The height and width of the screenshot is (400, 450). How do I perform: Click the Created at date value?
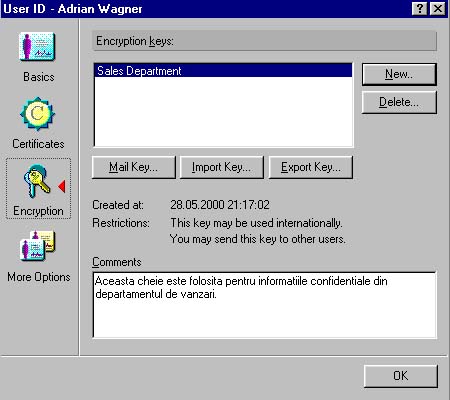(x=220, y=205)
